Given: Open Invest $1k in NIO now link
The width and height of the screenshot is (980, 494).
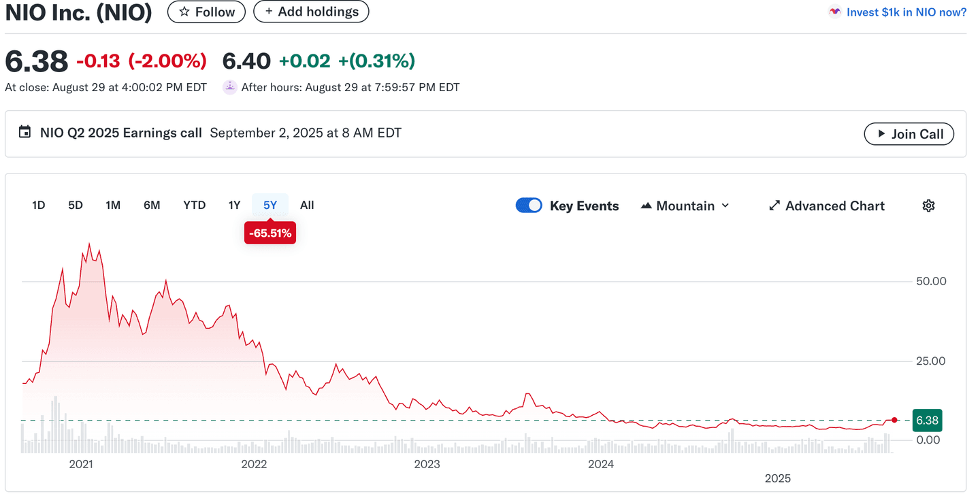Looking at the screenshot, I should (x=906, y=12).
